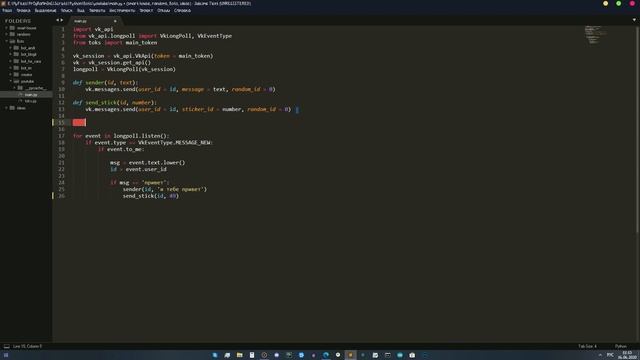Click the 'msg = event.text.lower()' line

pyautogui.click(x=148, y=162)
